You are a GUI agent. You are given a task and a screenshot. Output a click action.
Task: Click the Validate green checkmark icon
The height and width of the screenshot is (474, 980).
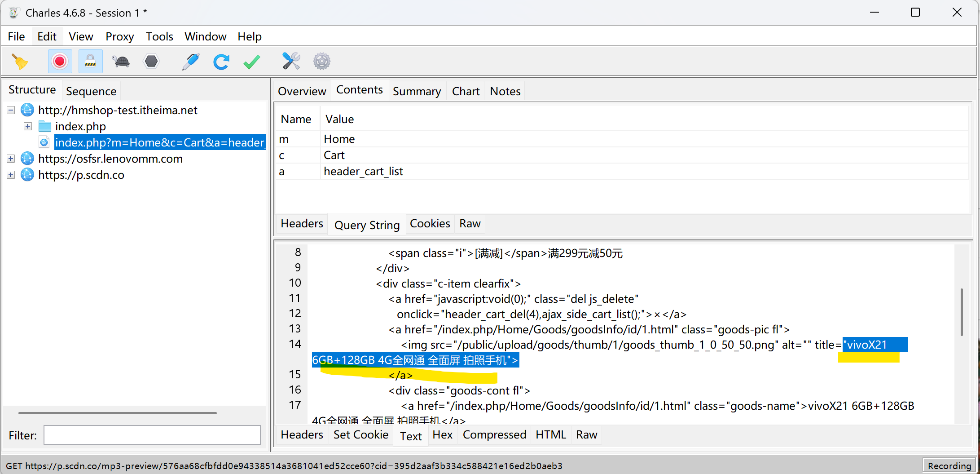coord(252,62)
